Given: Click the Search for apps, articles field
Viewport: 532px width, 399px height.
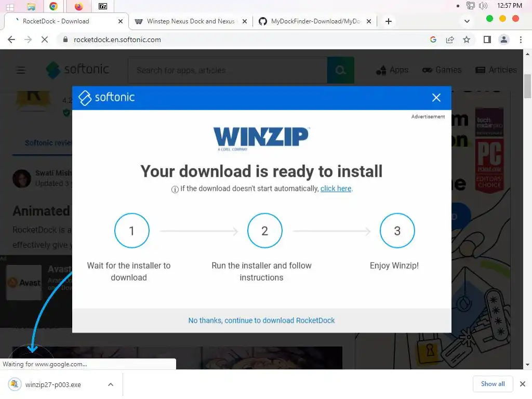Looking at the screenshot, I should 228,70.
